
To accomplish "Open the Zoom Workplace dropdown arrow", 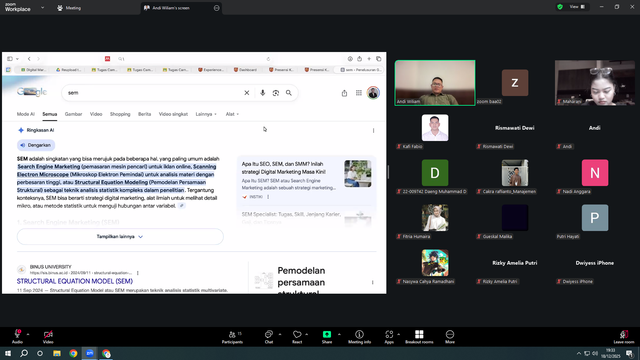I will [42, 7].
